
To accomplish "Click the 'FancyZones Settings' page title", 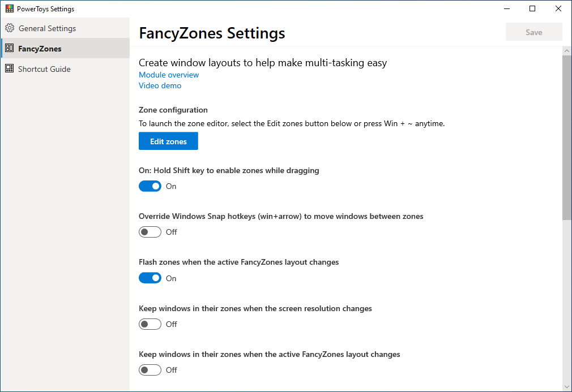I will tap(212, 33).
